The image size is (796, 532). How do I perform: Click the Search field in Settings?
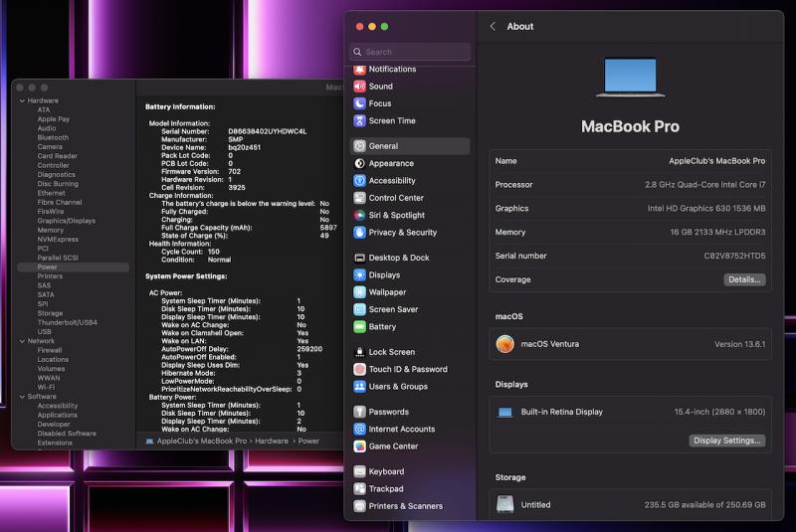point(410,52)
